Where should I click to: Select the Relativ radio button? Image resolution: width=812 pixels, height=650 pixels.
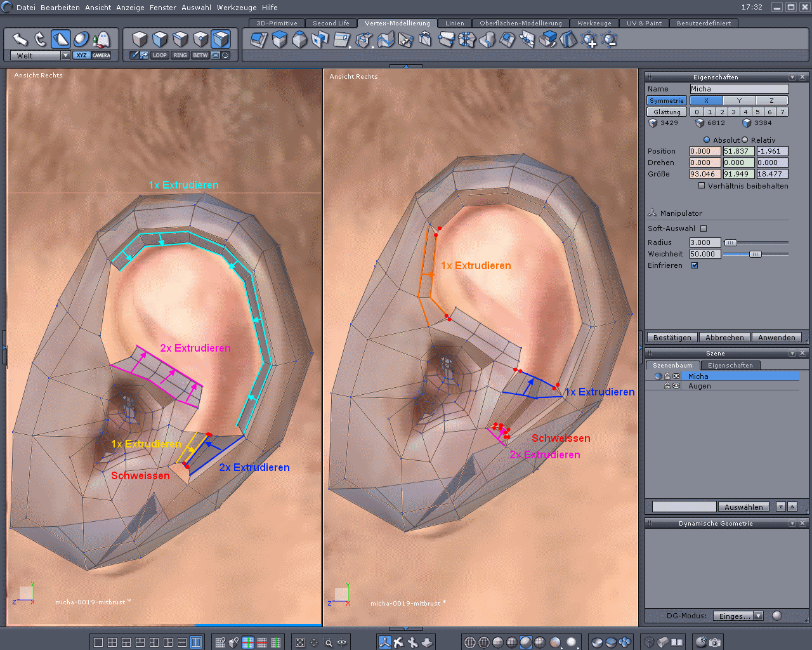(745, 140)
